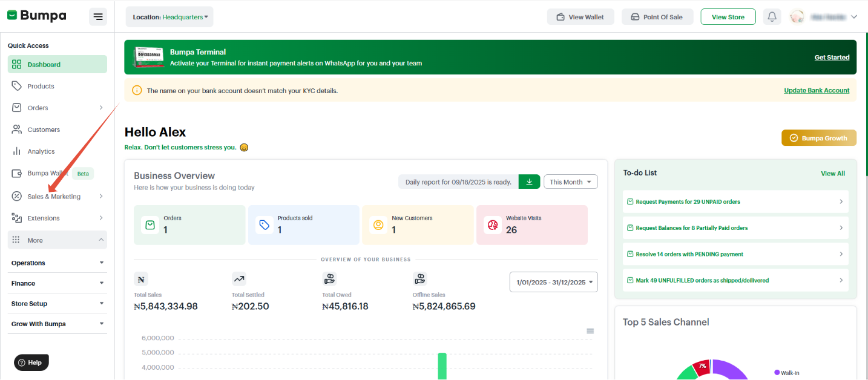
Task: Click the View Store button
Action: (728, 17)
